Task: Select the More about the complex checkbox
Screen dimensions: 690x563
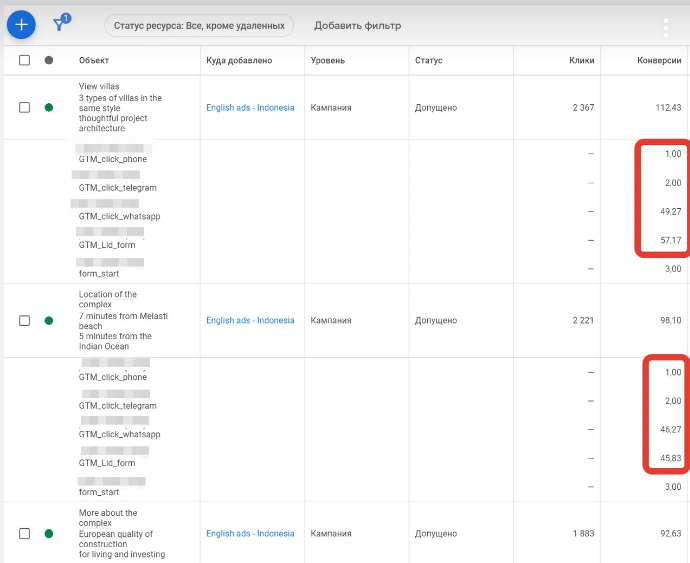Action: tap(25, 534)
